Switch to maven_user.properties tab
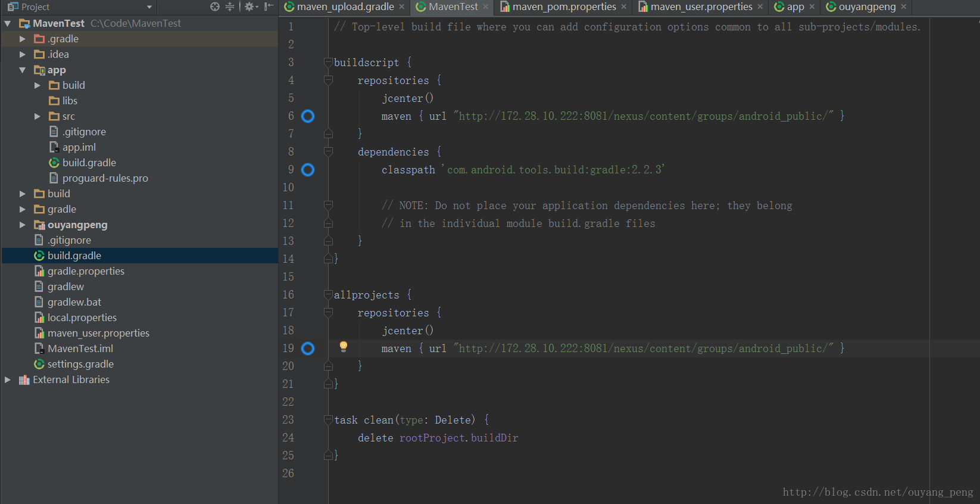Screen dimensions: 980x504 701,7
